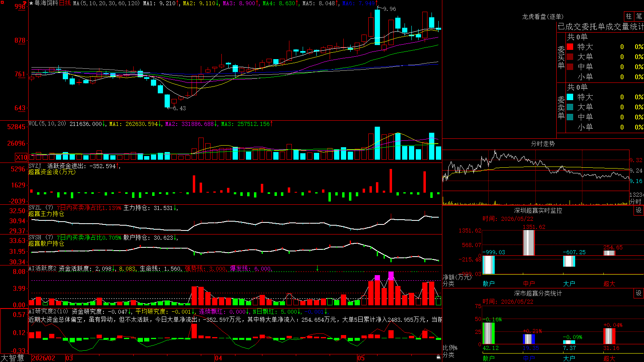Click the 03 month marker on timeline

point(69,358)
